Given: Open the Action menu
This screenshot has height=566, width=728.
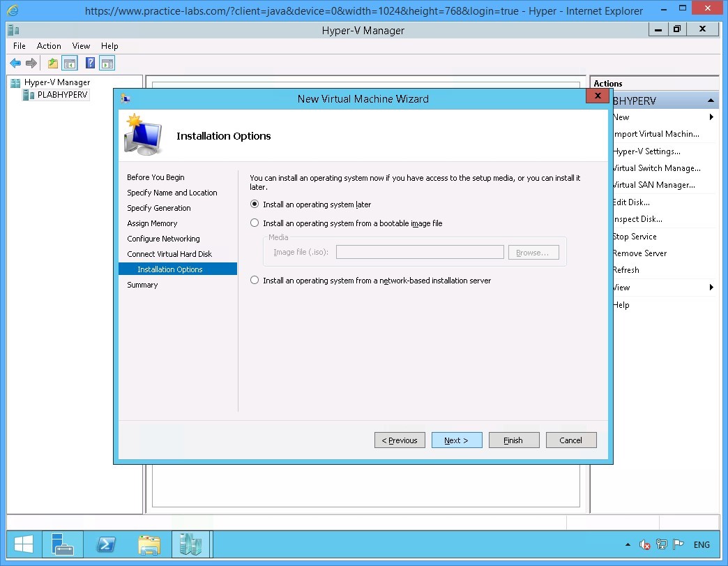Looking at the screenshot, I should [x=49, y=46].
